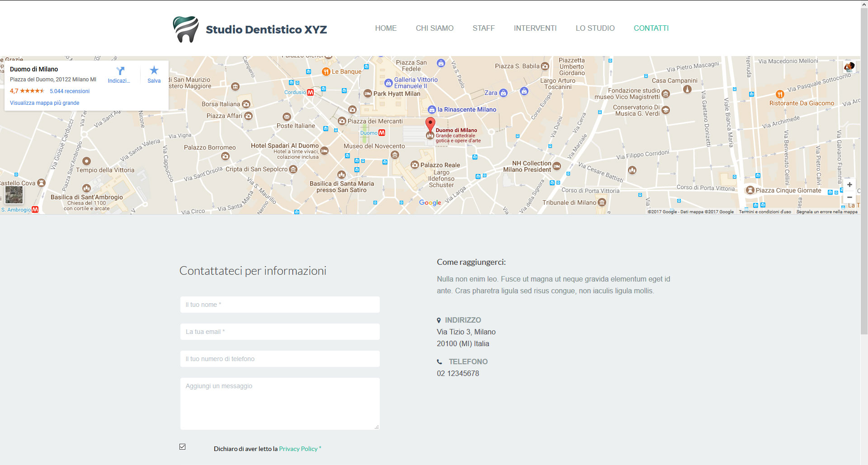The height and width of the screenshot is (465, 868).
Task: Click Palazzo Reale camera icon
Action: (x=415, y=165)
